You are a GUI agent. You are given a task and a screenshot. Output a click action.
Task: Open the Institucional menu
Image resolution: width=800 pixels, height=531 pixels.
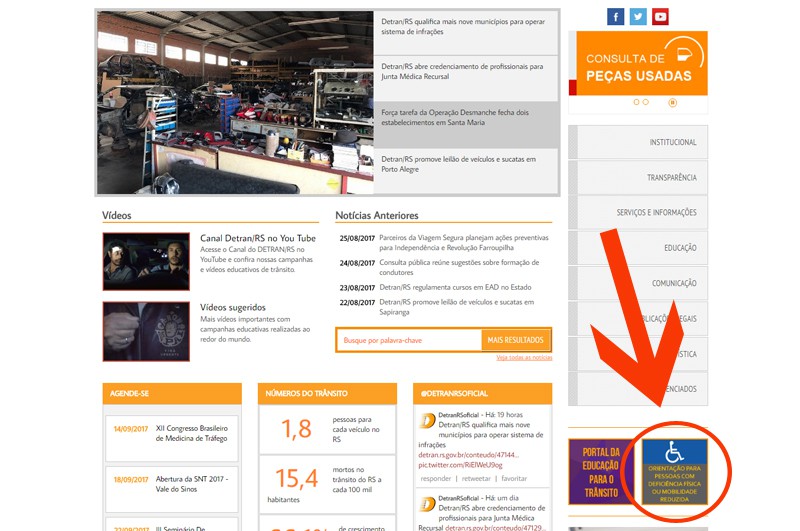pyautogui.click(x=638, y=142)
